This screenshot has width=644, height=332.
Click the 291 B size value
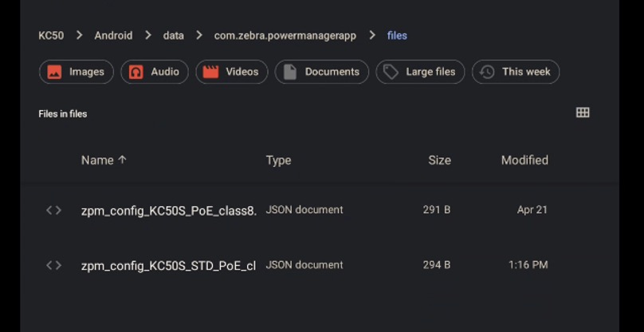pos(437,210)
